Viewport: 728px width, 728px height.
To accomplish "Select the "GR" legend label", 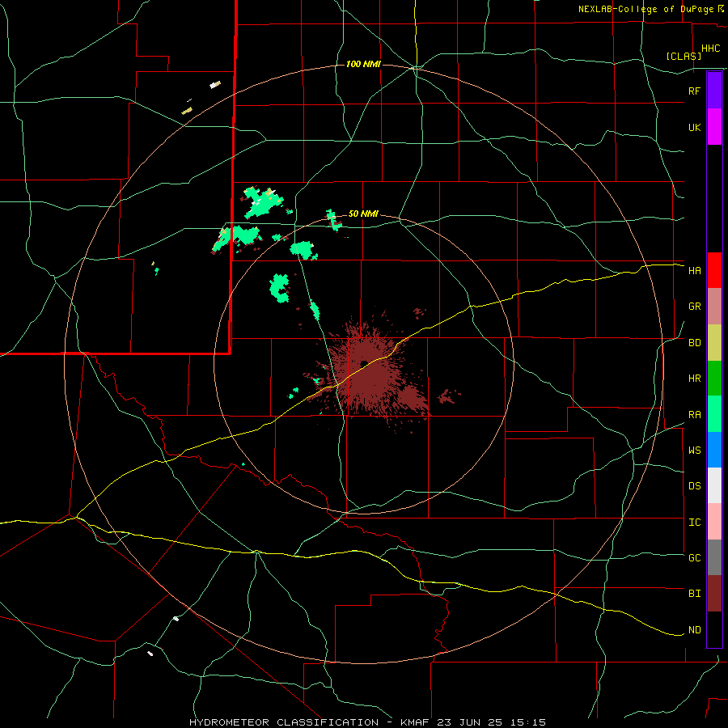I will coord(694,307).
